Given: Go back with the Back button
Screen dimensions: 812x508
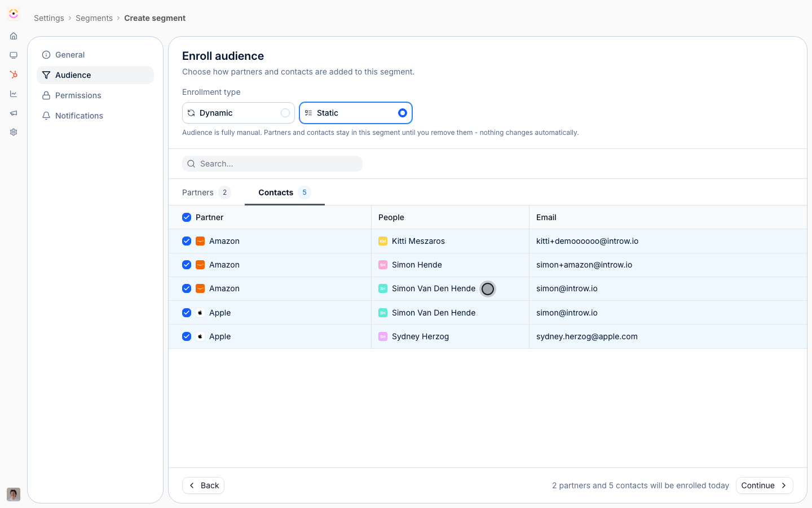Looking at the screenshot, I should pyautogui.click(x=204, y=485).
